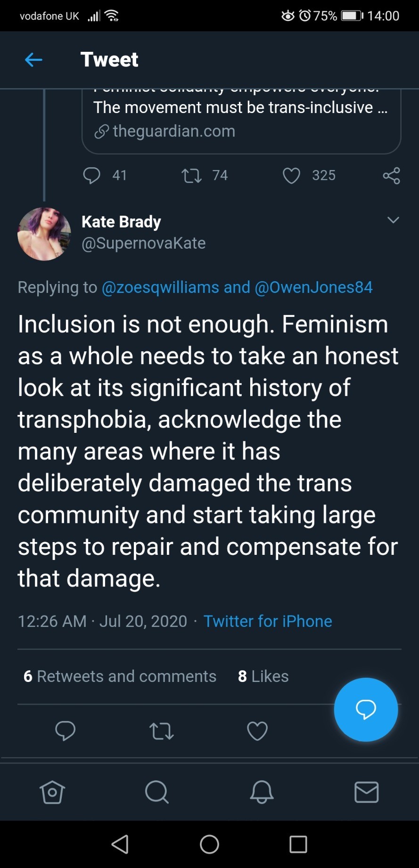Viewport: 419px width, 868px height.
Task: Retweet the quoted tweet with 74 retweets
Action: pos(191,176)
